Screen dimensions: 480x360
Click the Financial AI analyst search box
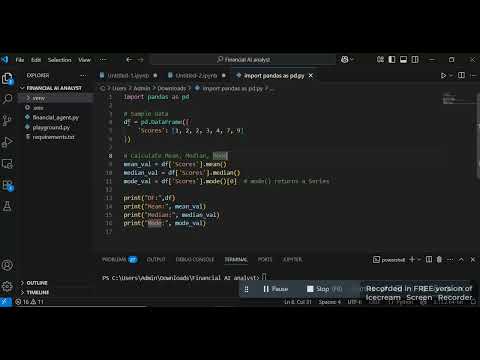pyautogui.click(x=243, y=60)
